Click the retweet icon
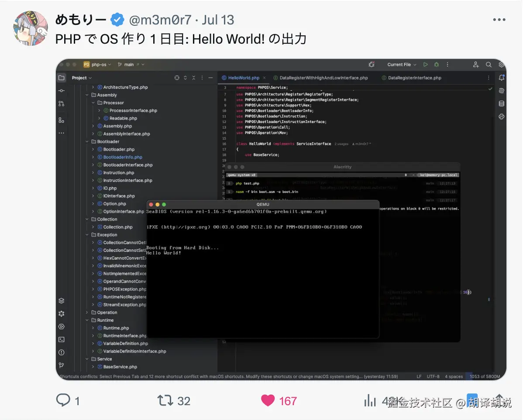Viewport: 523px width, 420px height. click(165, 400)
